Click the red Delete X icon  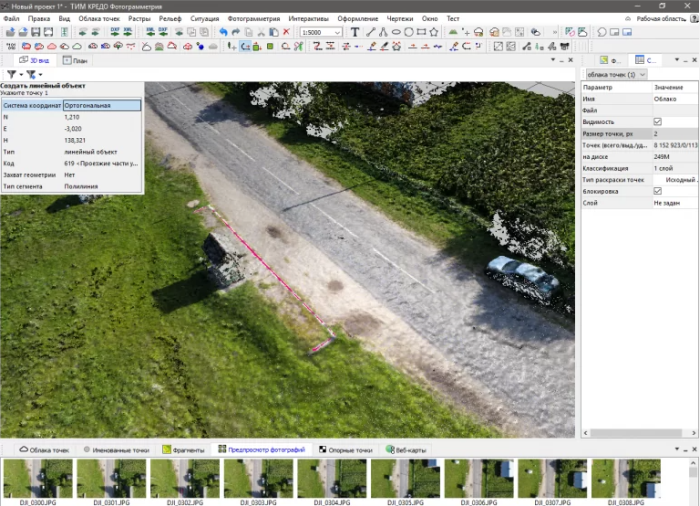coord(286,32)
